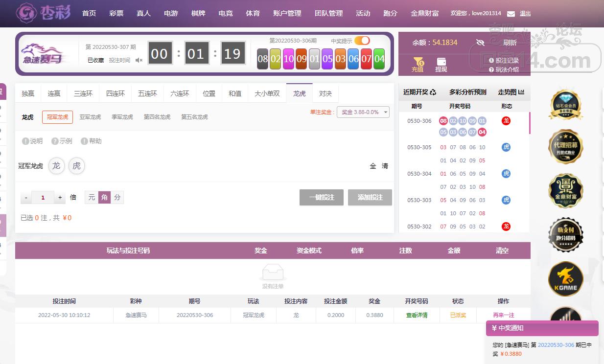Refresh recent draws with the recycle icon
This screenshot has height=364, width=604.
(433, 92)
